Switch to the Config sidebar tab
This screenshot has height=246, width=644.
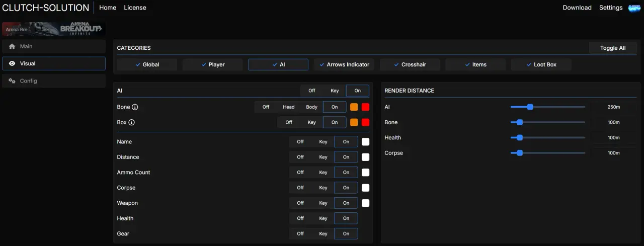coord(54,81)
